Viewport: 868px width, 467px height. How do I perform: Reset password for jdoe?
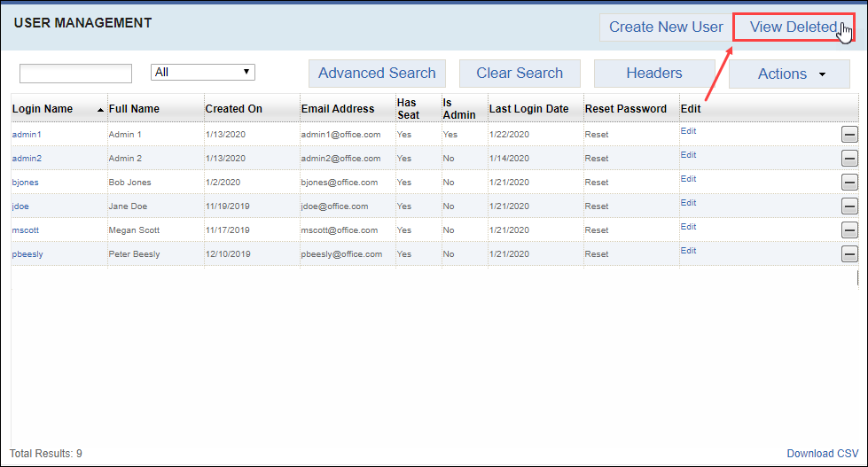click(x=596, y=206)
